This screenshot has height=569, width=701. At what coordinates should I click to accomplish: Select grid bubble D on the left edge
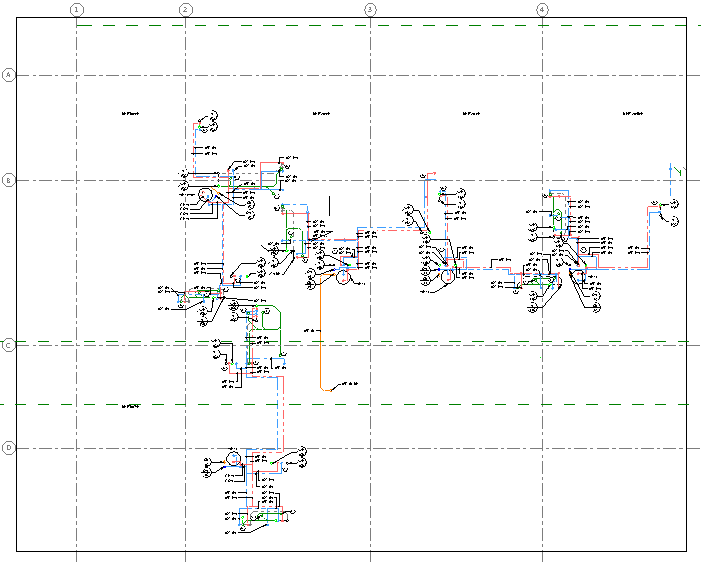[x=8, y=448]
